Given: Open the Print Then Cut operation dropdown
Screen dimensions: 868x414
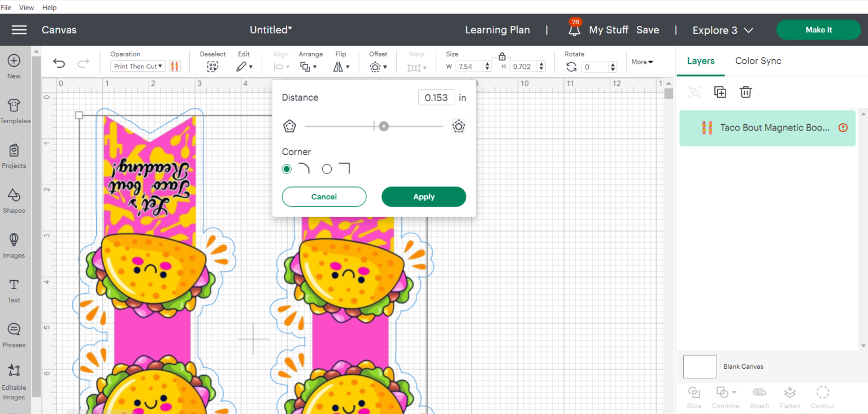Looking at the screenshot, I should pos(137,66).
